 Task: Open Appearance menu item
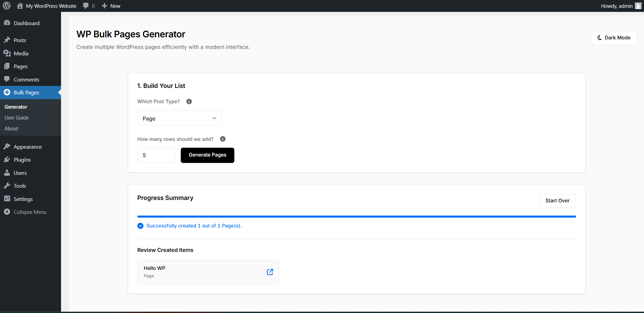pos(31,147)
